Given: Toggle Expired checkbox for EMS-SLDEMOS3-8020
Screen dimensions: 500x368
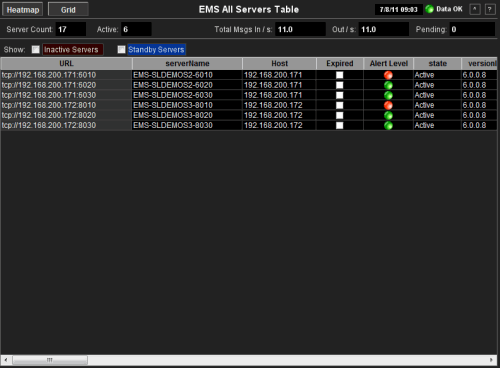Looking at the screenshot, I should click(x=339, y=115).
